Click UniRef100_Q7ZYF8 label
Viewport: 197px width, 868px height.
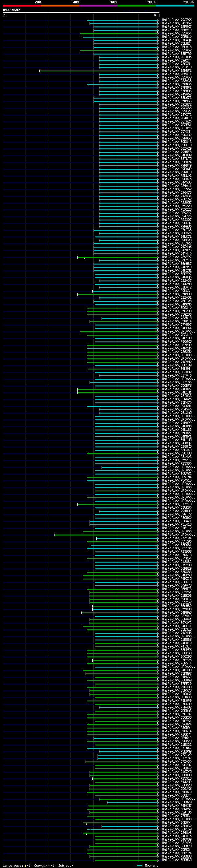(177, 504)
